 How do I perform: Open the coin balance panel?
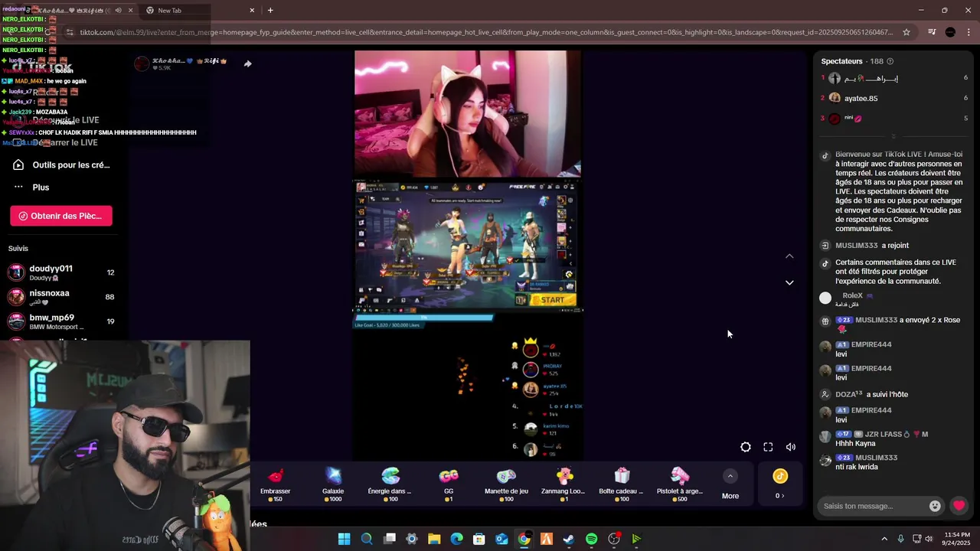point(780,485)
